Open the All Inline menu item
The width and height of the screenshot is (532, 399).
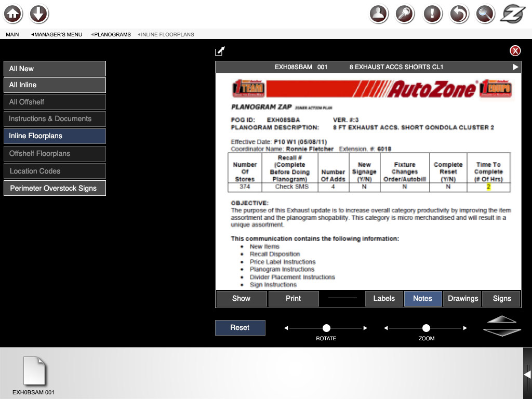pos(55,85)
